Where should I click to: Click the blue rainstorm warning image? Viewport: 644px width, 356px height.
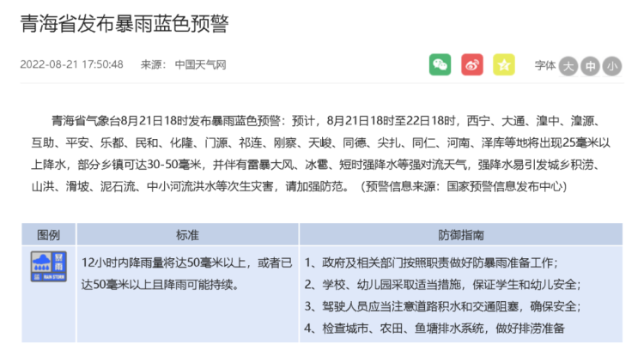(x=48, y=267)
